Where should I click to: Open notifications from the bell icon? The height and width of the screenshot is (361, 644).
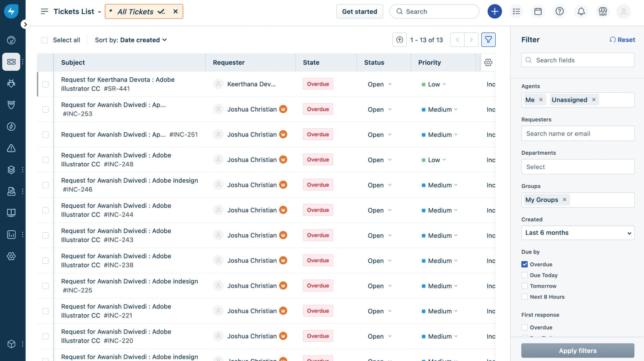tap(581, 11)
